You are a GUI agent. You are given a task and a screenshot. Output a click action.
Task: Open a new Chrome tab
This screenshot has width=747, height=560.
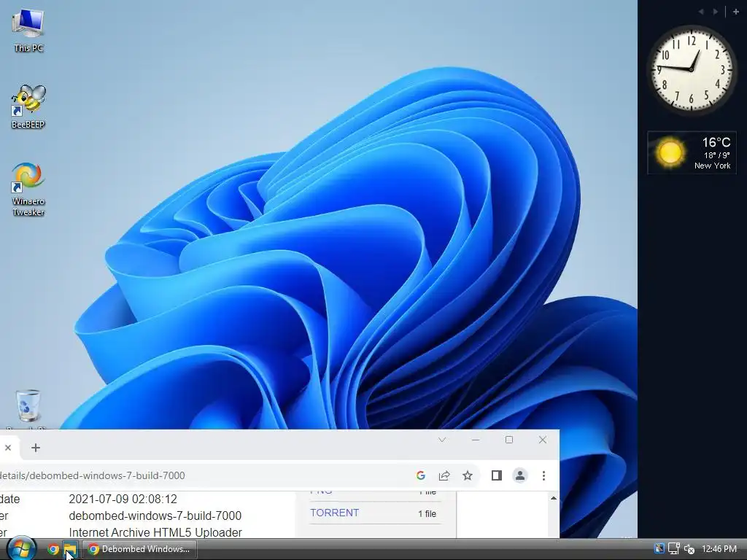point(36,448)
